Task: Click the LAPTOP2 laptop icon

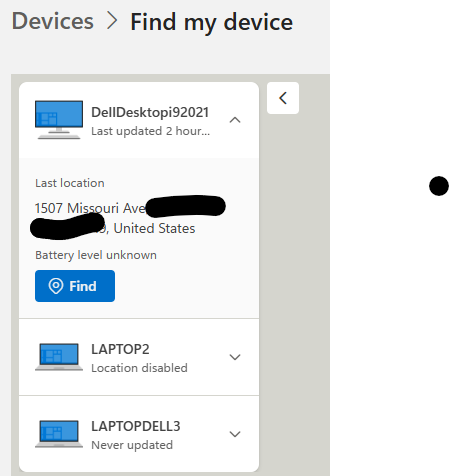Action: 59,357
